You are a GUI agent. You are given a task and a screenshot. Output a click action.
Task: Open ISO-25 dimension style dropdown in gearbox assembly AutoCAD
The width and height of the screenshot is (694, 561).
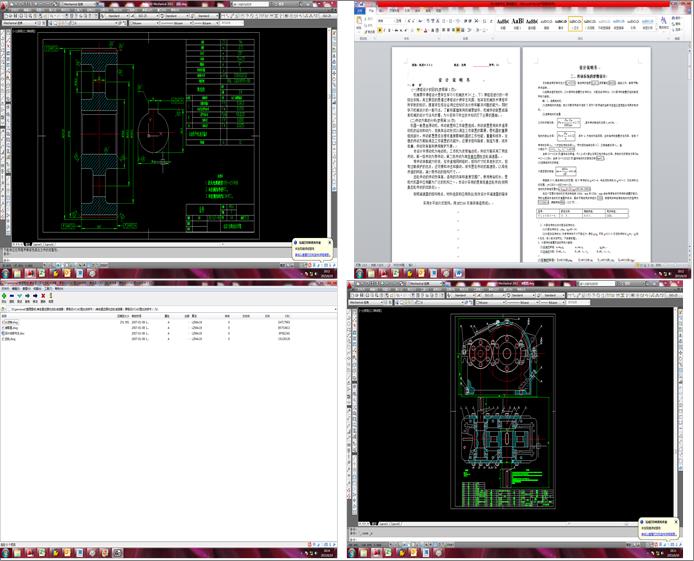click(492, 295)
